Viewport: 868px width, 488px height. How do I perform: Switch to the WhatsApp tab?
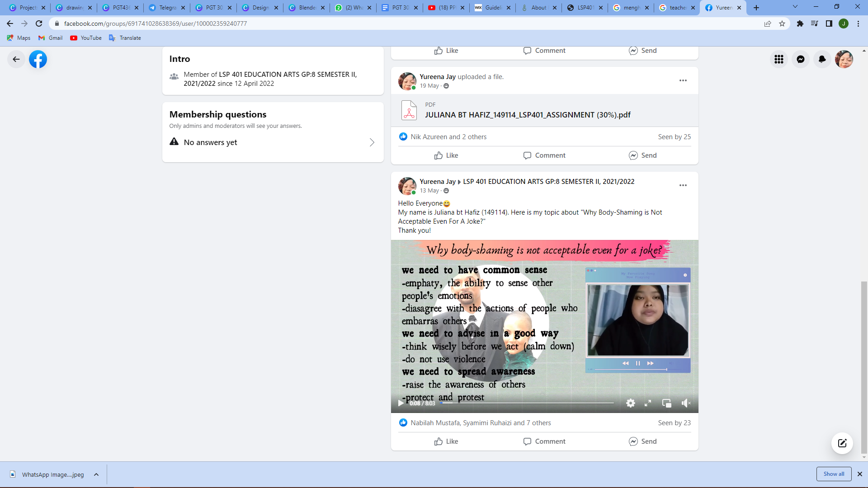coord(353,8)
